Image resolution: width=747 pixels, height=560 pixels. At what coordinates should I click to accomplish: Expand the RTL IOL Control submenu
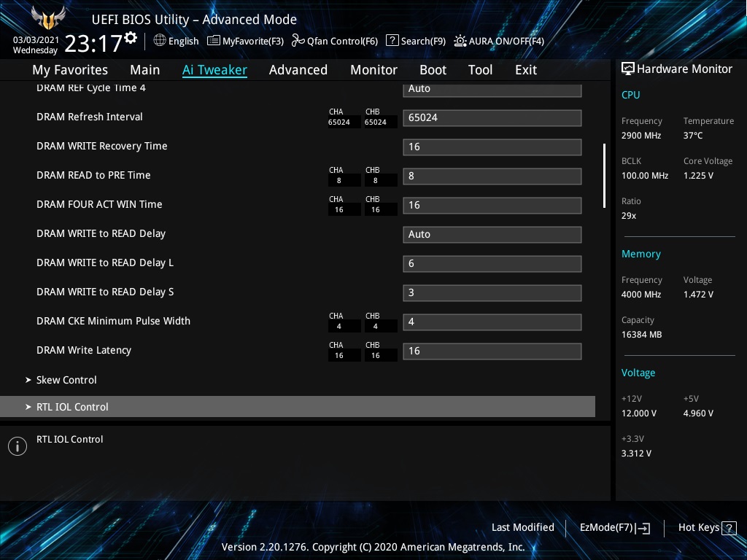click(298, 407)
